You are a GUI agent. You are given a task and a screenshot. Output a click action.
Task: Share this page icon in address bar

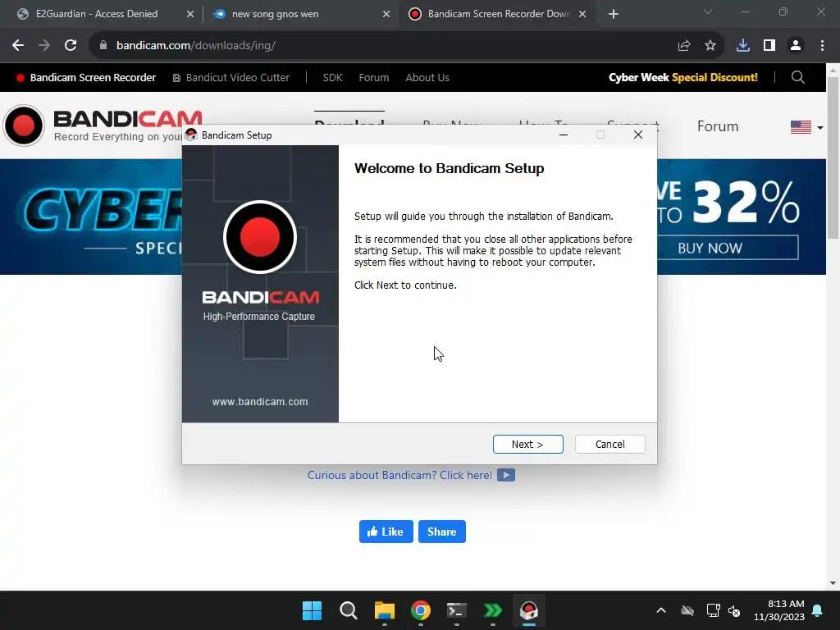683,46
